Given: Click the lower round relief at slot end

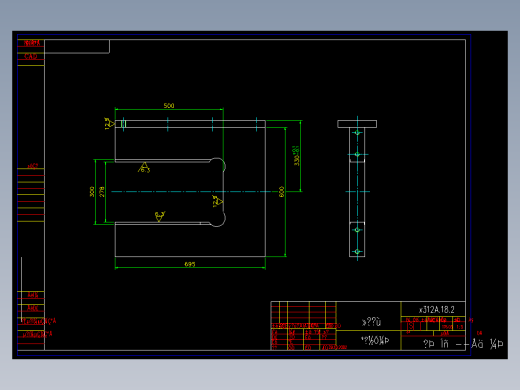Looking at the screenshot, I should coord(218,219).
